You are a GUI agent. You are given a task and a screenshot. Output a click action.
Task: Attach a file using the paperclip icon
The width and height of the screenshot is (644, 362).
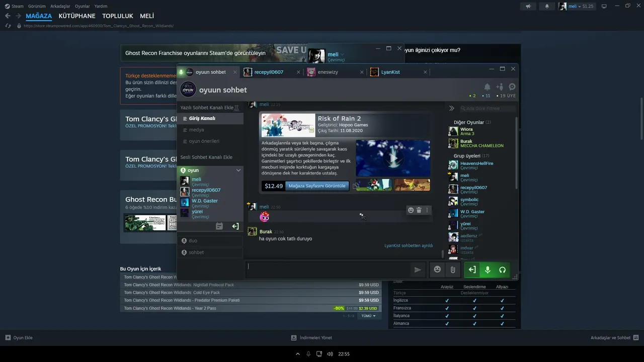point(453,270)
